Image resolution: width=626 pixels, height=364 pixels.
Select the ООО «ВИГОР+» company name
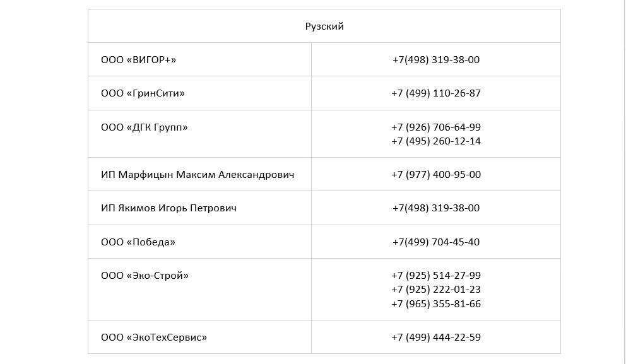pyautogui.click(x=139, y=60)
